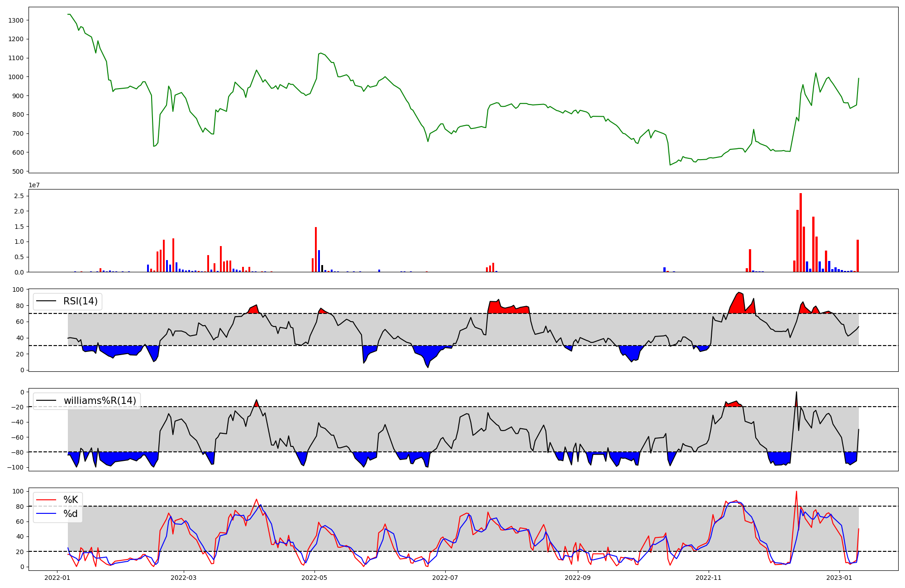Click the red %K legend line swatch

(x=46, y=500)
